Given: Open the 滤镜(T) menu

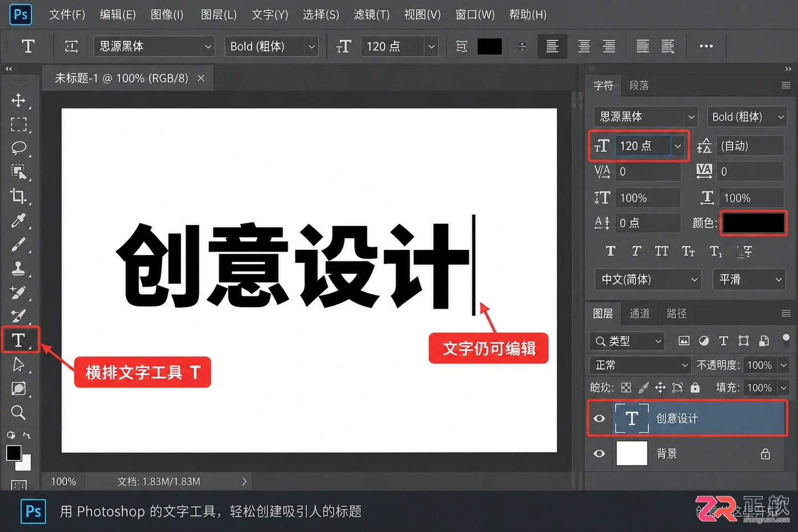Looking at the screenshot, I should pyautogui.click(x=372, y=14).
